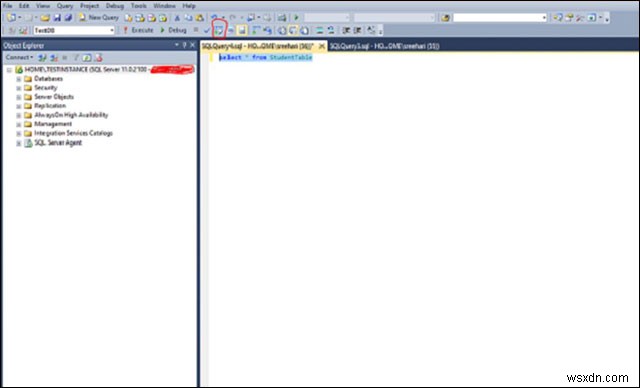Screen dimensions: 640x388
Task: Open a Database Engine Query icon
Action: coord(128,18)
